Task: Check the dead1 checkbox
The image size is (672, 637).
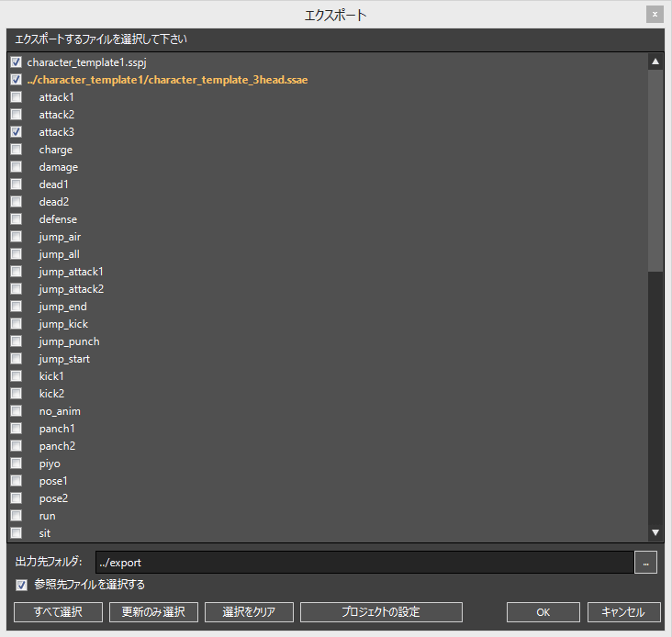Action: [17, 184]
